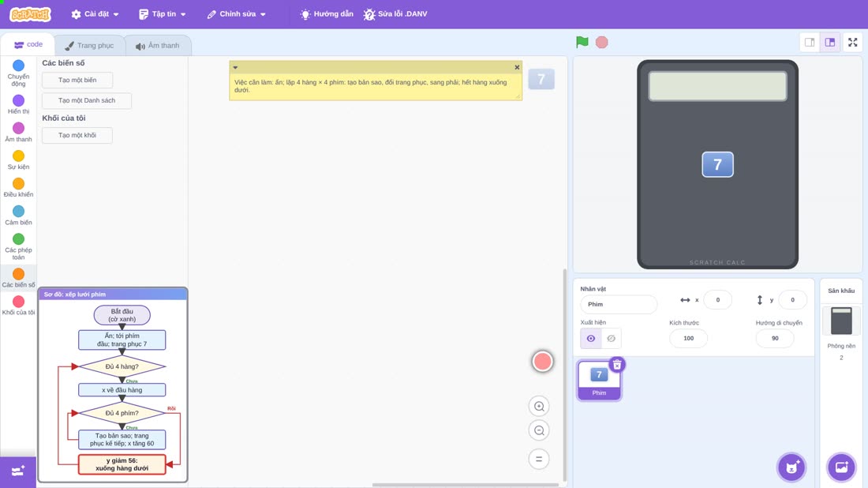Click the red stop sign icon
868x488 pixels.
click(x=602, y=42)
